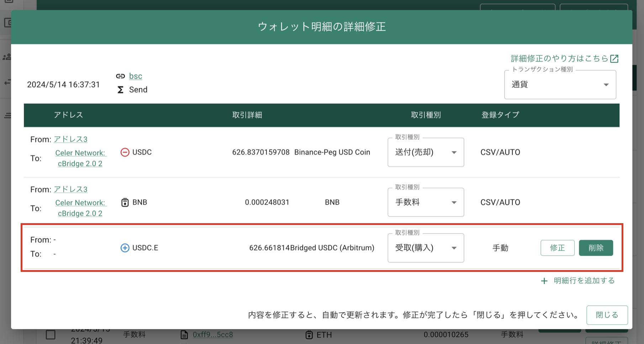Open アドレス3 link in the BNB row

click(70, 189)
